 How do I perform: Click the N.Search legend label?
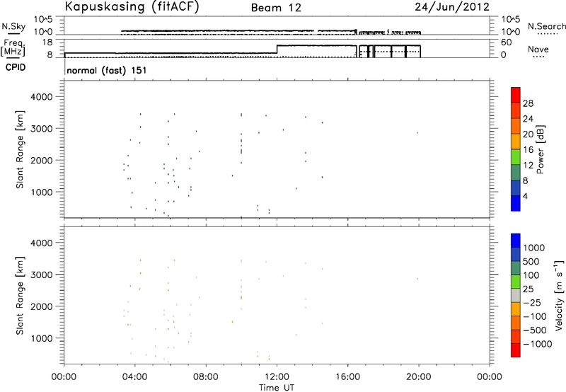coord(546,26)
